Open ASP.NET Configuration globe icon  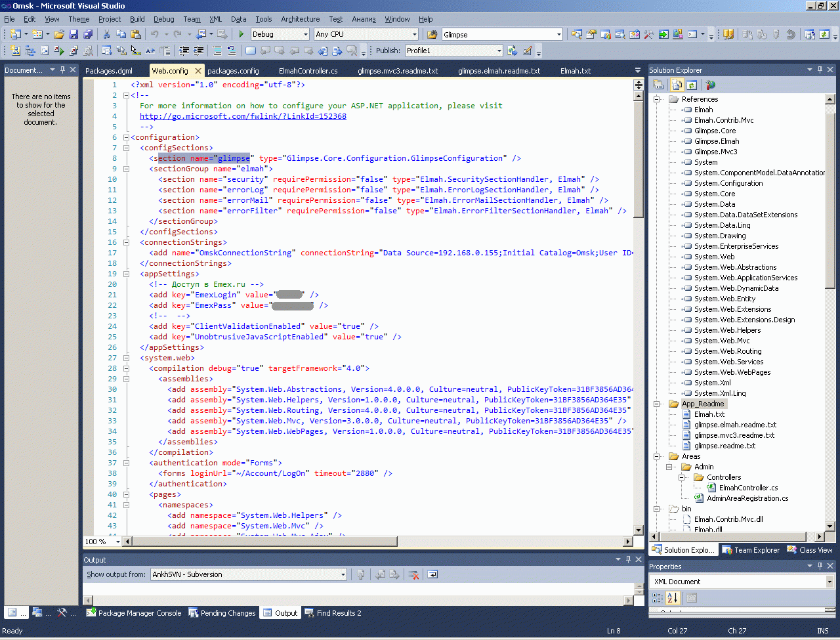[x=711, y=85]
